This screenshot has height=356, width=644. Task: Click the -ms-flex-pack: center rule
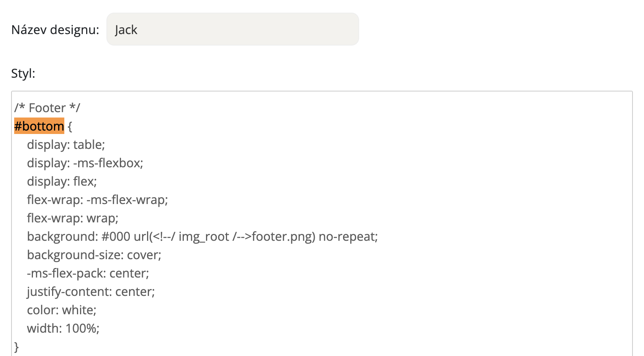pos(88,273)
